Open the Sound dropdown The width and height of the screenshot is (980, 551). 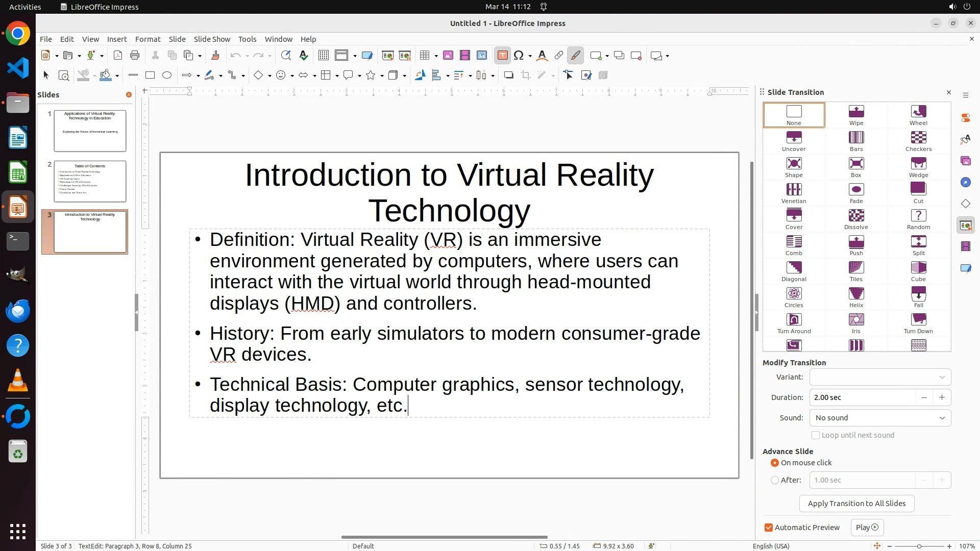[880, 418]
